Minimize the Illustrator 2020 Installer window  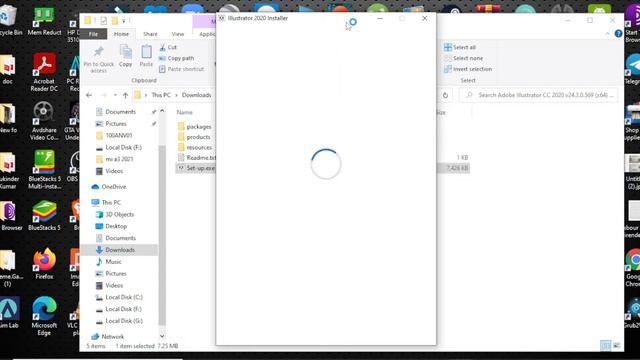[380, 18]
